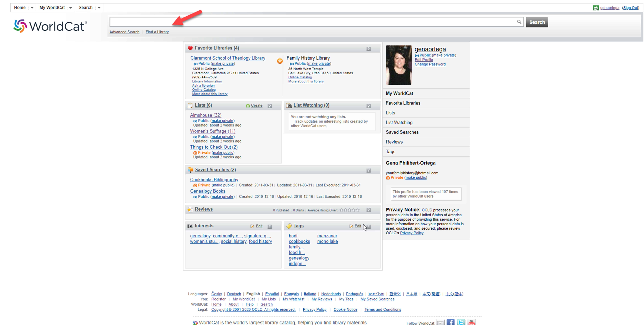
Task: Click the genaortega profile photo
Action: tap(398, 65)
